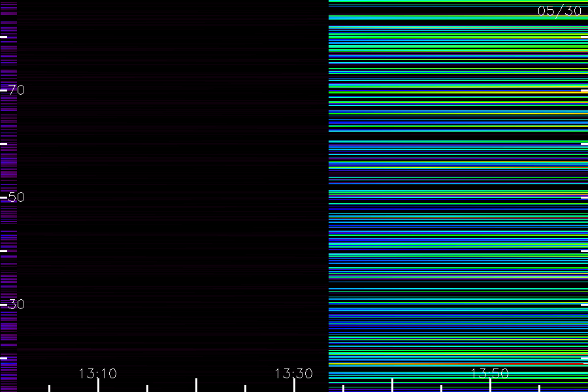Click the 13:10 time label

pos(98,374)
